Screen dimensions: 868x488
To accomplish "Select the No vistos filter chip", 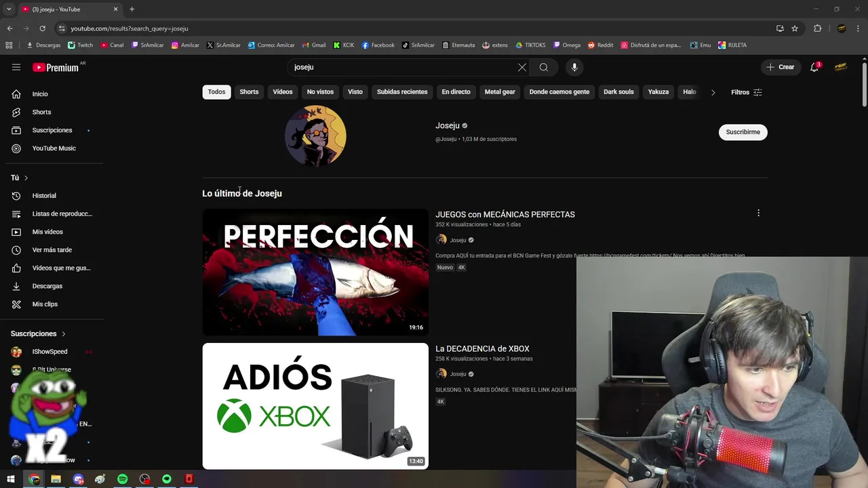I will 320,92.
